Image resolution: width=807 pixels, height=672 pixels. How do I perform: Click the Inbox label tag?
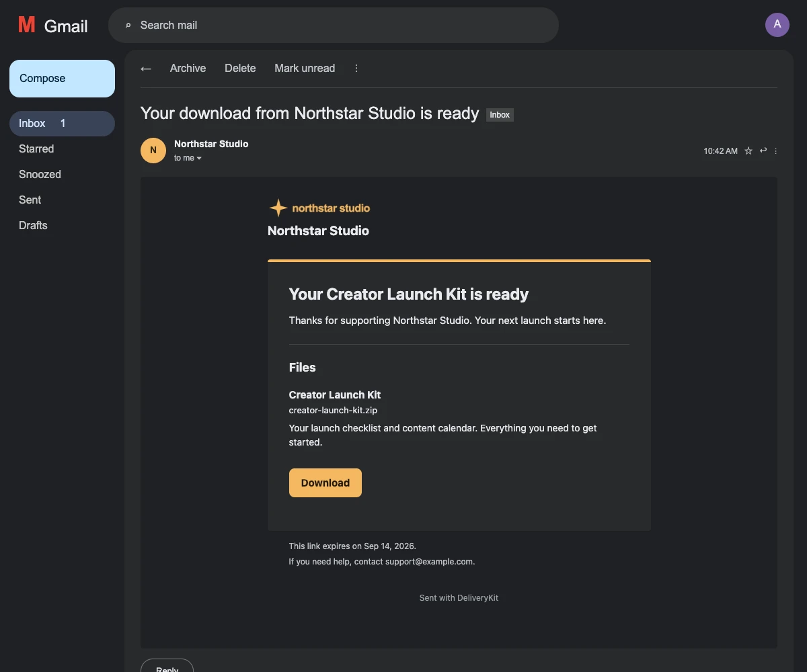click(500, 115)
